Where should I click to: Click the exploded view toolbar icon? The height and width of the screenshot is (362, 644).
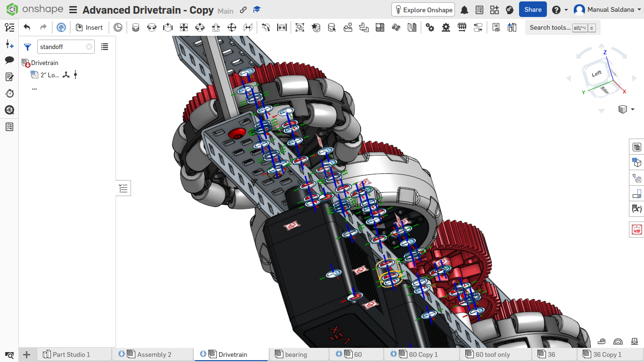pos(396,27)
